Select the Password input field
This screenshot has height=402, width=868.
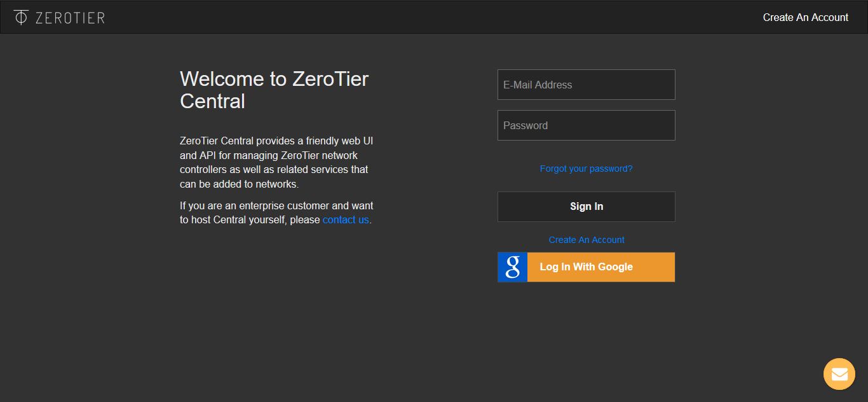tap(586, 125)
